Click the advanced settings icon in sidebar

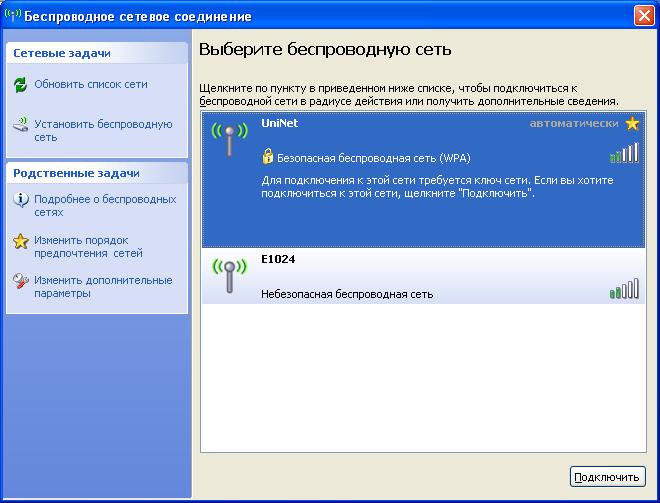[21, 281]
